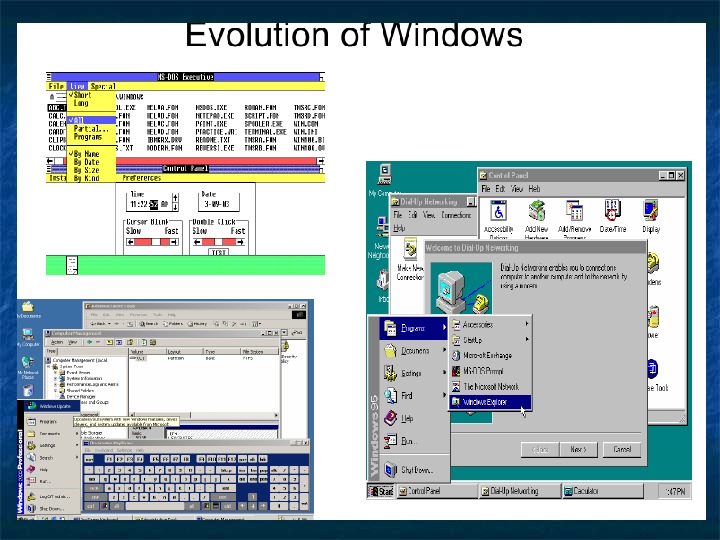Click the Help book icon in Windows 95 Start menu

pos(390,418)
